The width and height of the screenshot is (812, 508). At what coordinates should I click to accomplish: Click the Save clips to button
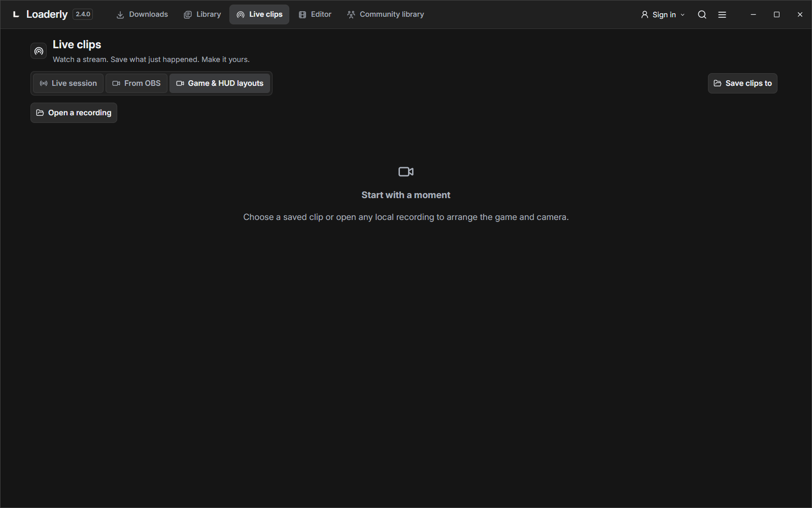click(742, 83)
